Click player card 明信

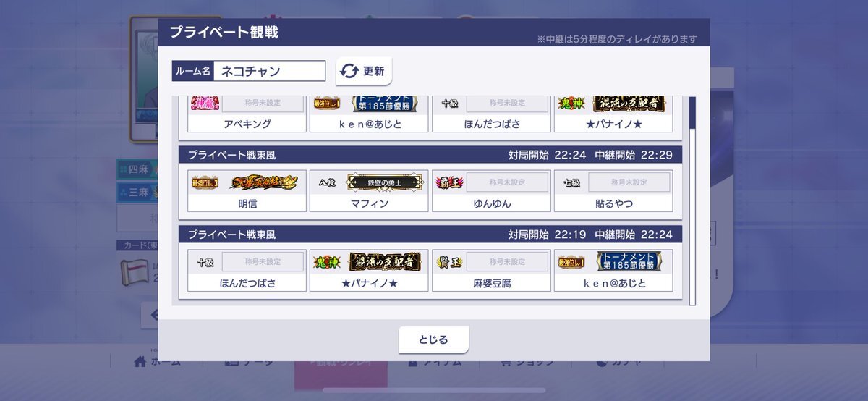247,191
